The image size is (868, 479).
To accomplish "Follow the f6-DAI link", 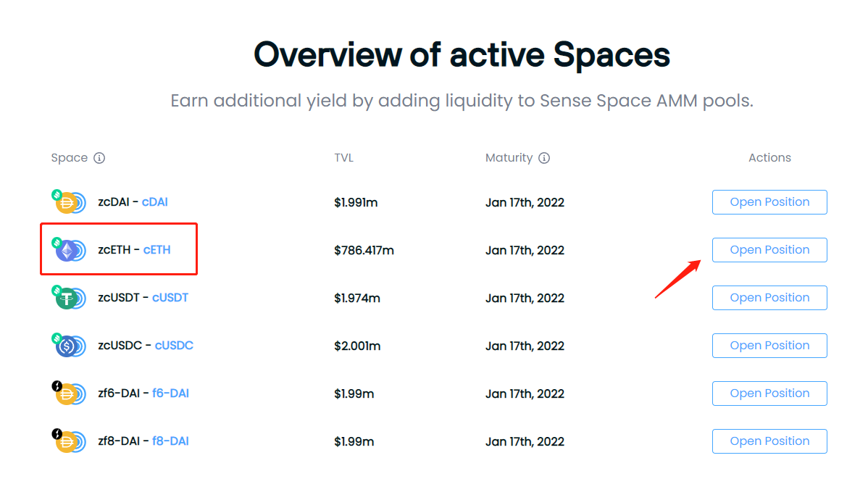I will click(170, 393).
